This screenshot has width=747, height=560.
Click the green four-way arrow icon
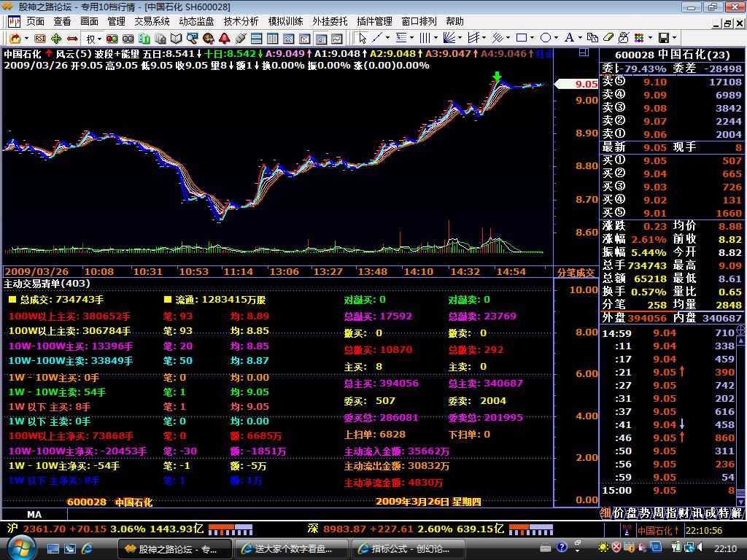point(56,38)
